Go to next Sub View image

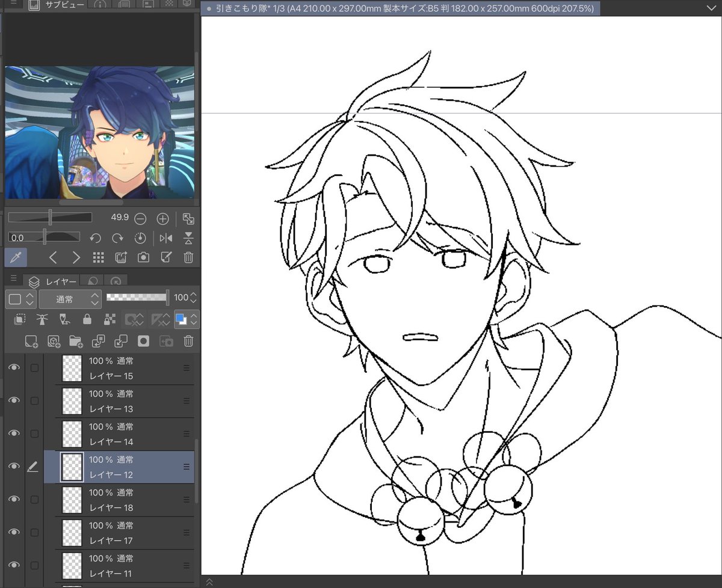(x=76, y=257)
